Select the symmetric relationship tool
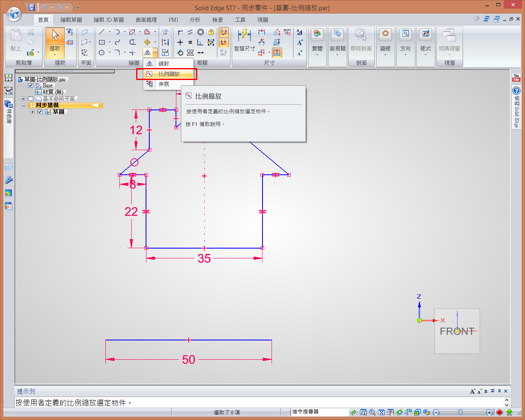This screenshot has width=525, height=420. tap(190, 52)
